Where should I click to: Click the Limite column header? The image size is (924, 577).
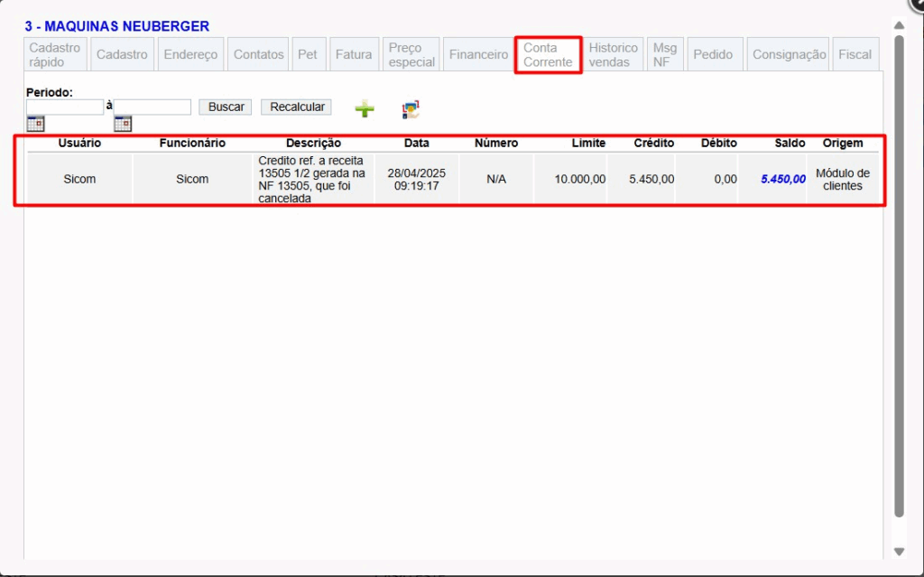pos(588,143)
